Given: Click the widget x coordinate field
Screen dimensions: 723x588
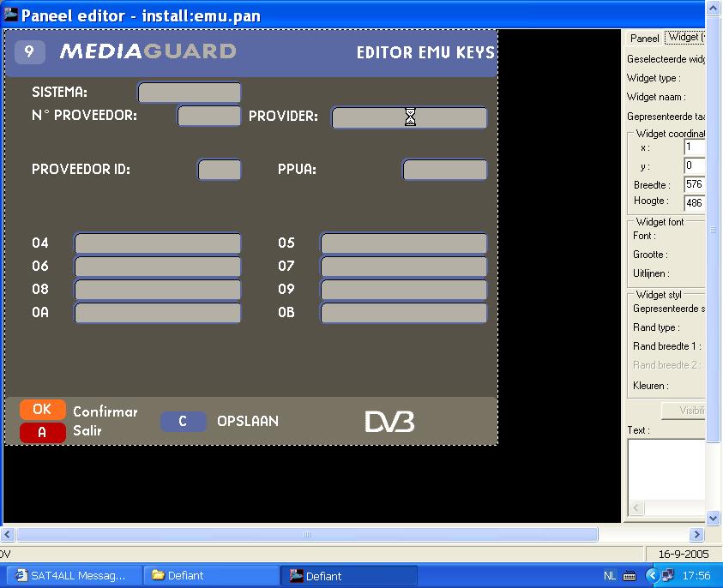Looking at the screenshot, I should coord(695,147).
